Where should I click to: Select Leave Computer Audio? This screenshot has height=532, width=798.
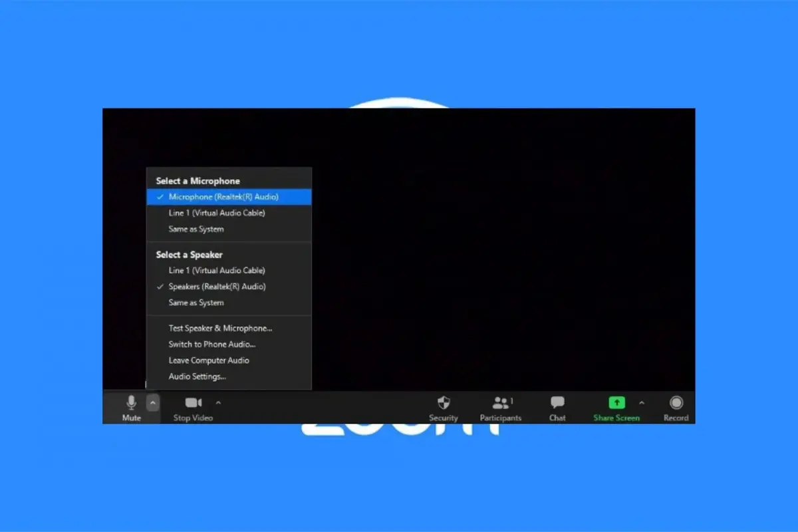point(209,360)
